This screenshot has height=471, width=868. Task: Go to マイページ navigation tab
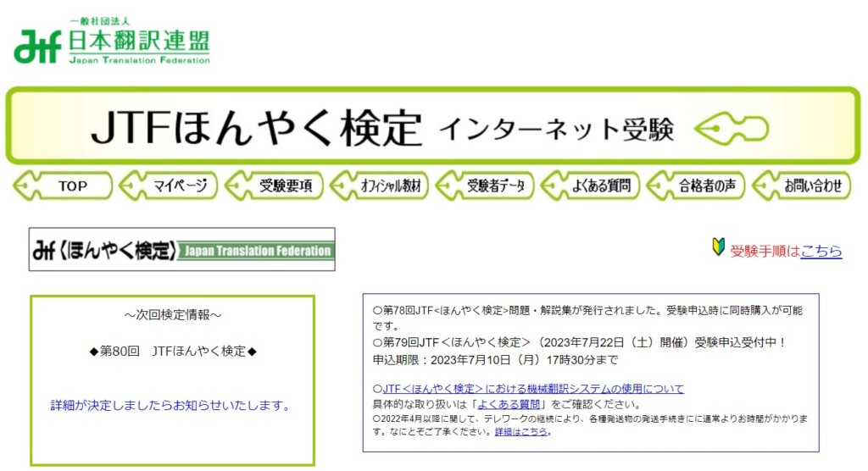point(169,186)
